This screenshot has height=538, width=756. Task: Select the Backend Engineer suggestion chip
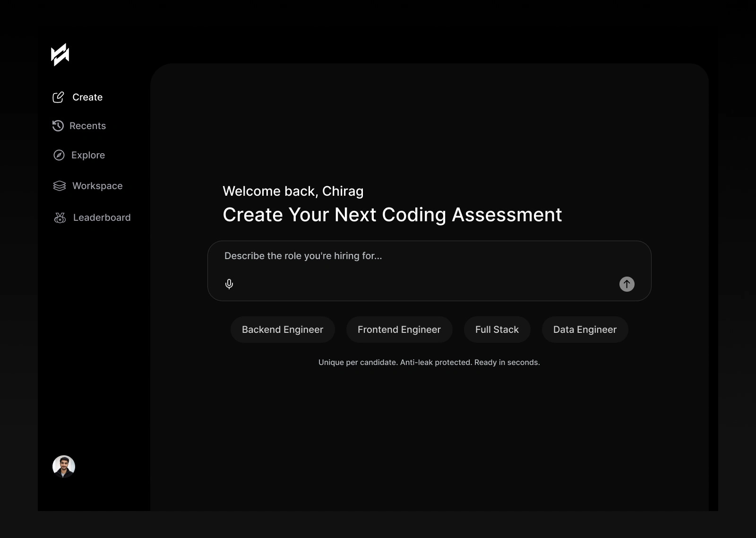[283, 330]
